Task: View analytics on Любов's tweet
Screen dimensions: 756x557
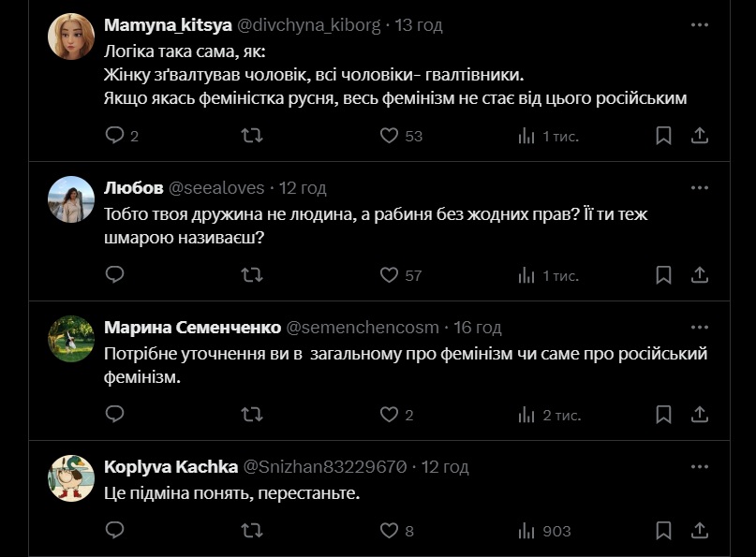Action: pyautogui.click(x=527, y=275)
